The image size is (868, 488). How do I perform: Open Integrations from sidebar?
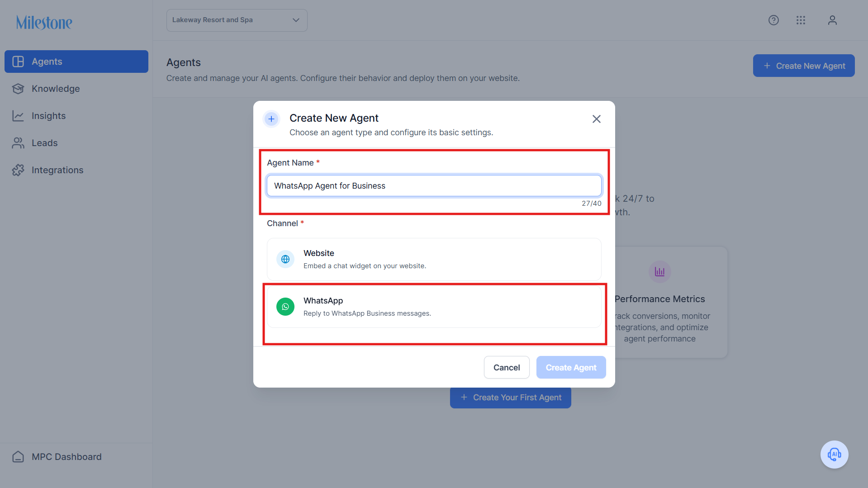(x=76, y=170)
